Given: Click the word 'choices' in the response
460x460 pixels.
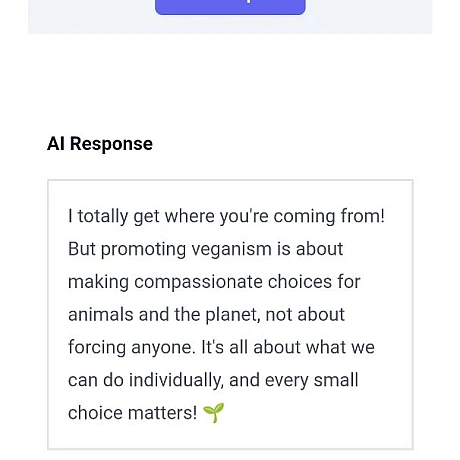Looking at the screenshot, I should [300, 282].
